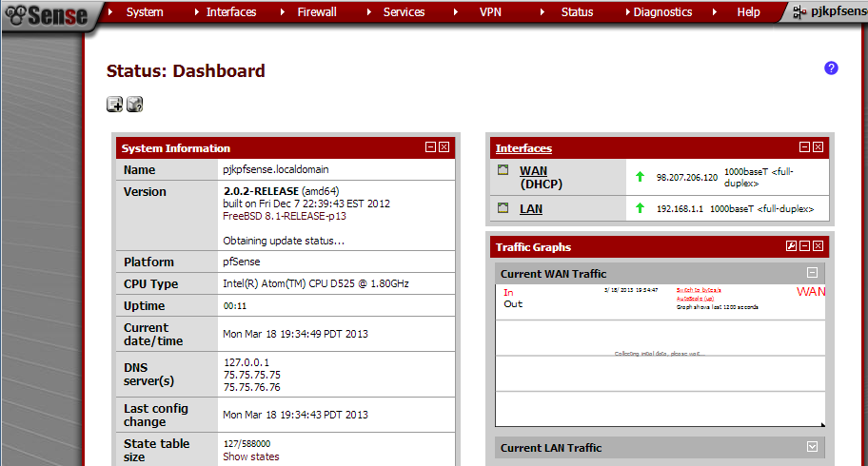Image resolution: width=868 pixels, height=466 pixels.
Task: Click the WAN 1000baseT full-duplex text
Action: point(759,177)
